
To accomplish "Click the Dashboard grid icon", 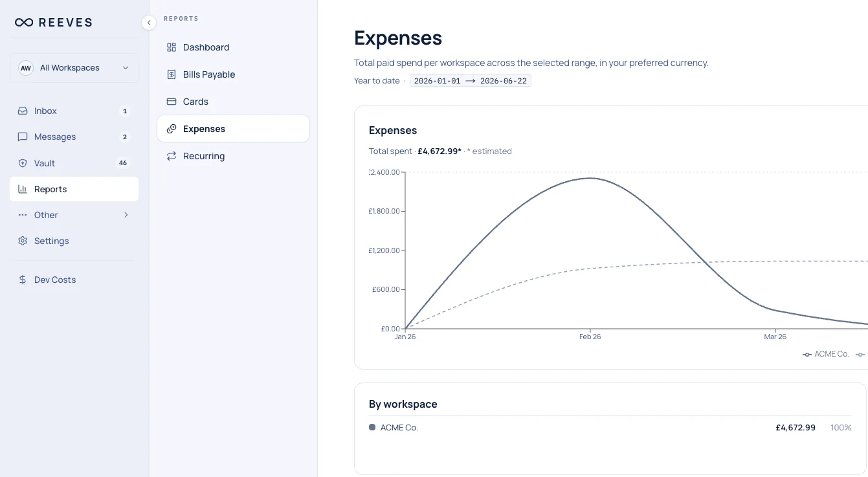I will pyautogui.click(x=172, y=47).
